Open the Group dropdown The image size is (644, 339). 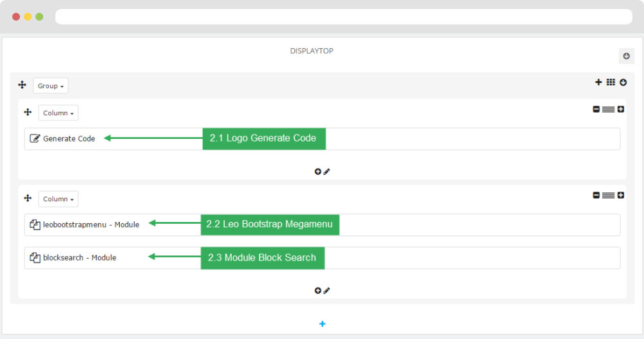(50, 86)
